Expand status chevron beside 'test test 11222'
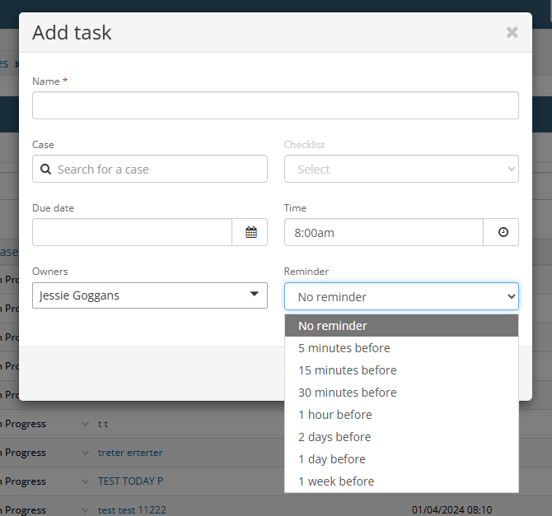 coord(85,510)
